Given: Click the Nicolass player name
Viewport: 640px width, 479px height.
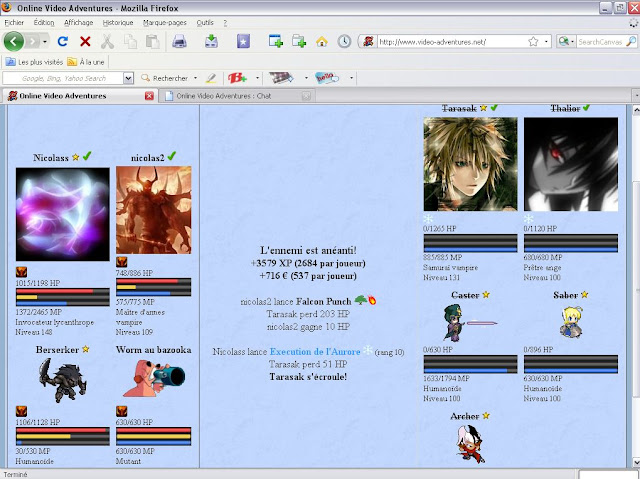Looking at the screenshot, I should tap(51, 157).
